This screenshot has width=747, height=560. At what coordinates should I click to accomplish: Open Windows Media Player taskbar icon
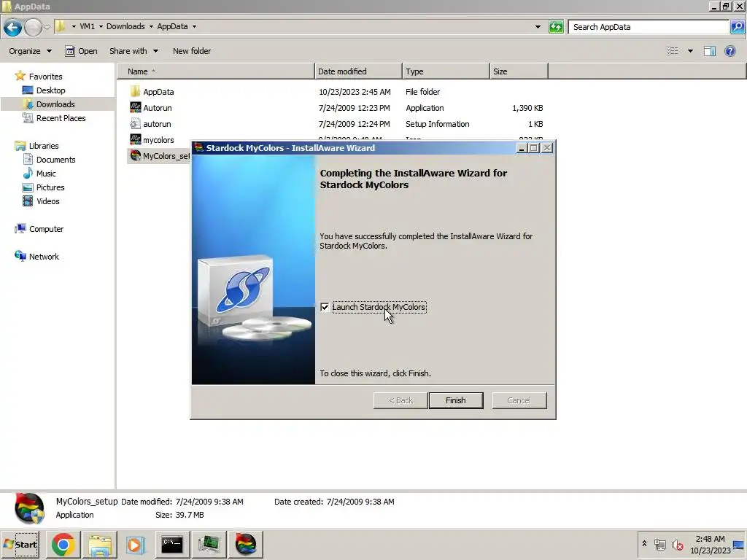point(135,544)
